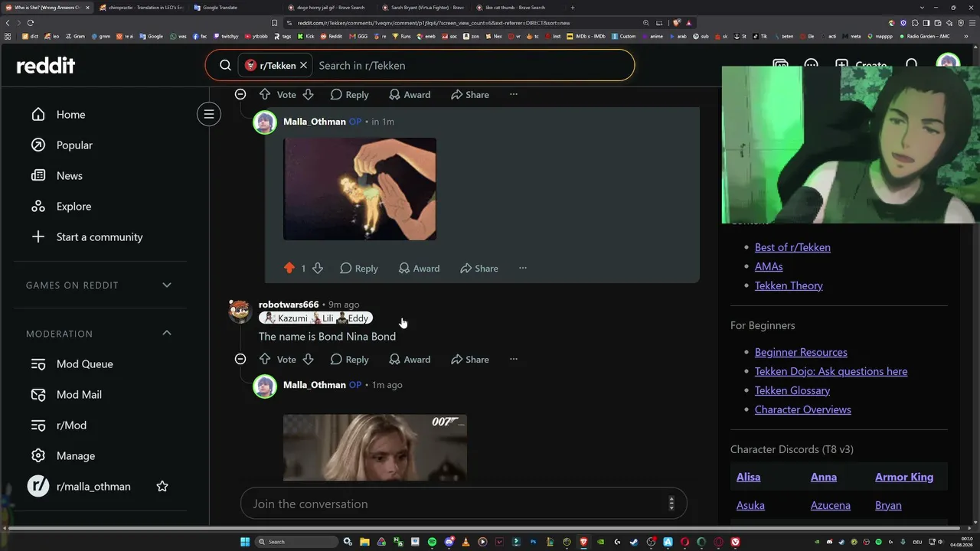Expand the comment composer options
Image resolution: width=980 pixels, height=551 pixels.
671,504
